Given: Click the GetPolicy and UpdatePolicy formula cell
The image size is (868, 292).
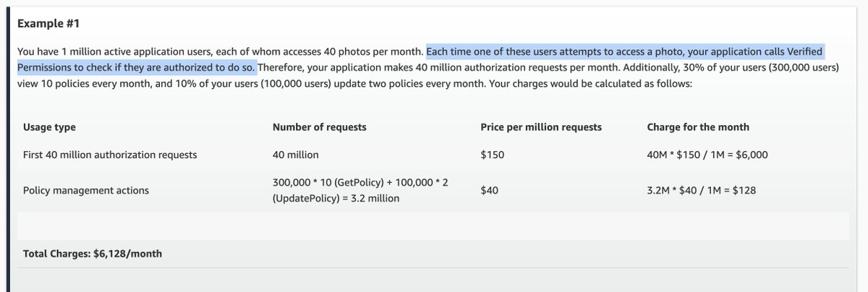Looking at the screenshot, I should [360, 190].
